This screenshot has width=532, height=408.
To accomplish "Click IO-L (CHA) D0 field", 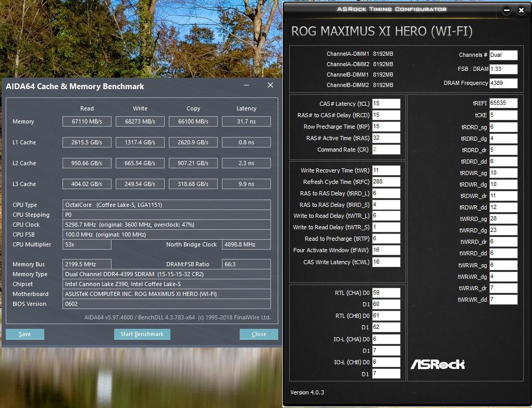I will [386, 339].
